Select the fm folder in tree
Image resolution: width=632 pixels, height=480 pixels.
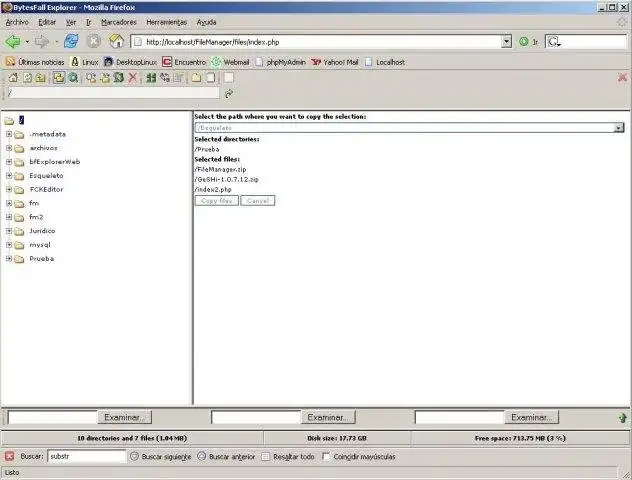(34, 204)
